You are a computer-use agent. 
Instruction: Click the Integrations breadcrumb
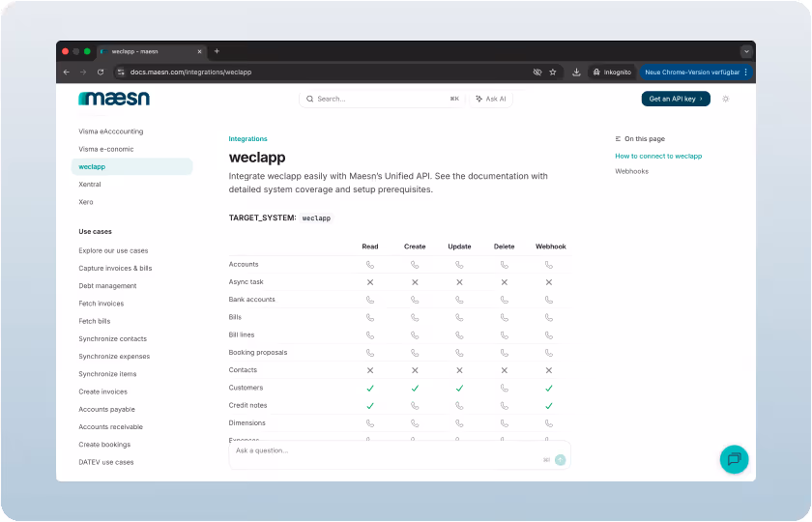click(248, 139)
